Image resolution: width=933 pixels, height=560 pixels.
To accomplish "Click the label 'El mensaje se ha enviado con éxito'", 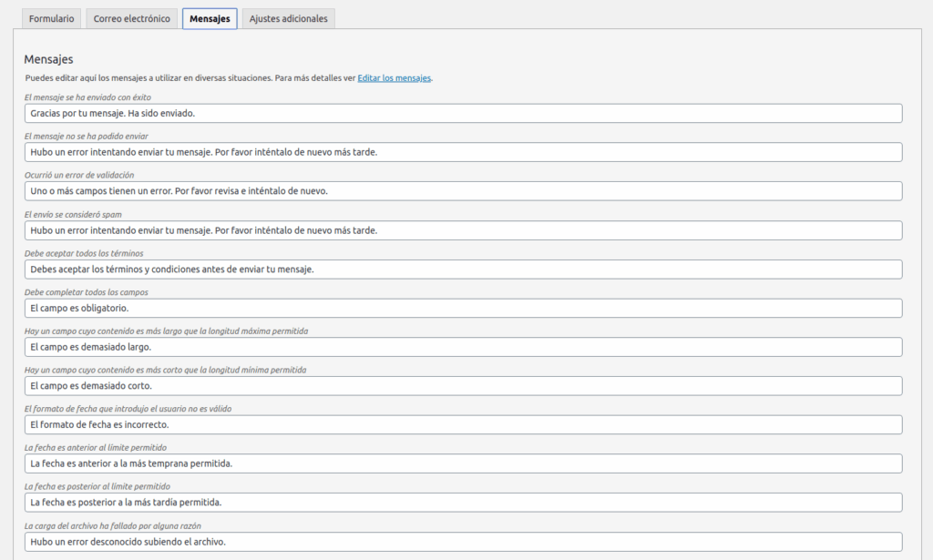I will pos(87,97).
